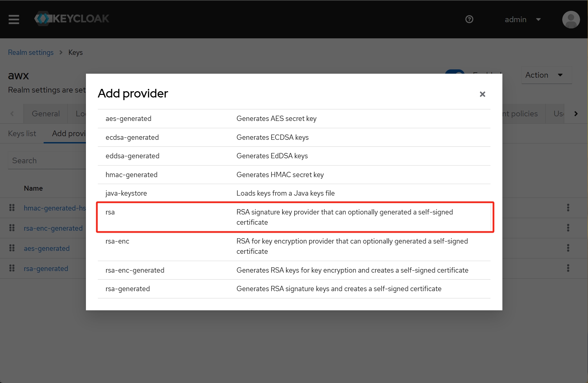The width and height of the screenshot is (588, 383).
Task: Click drag handle of aes-generated row
Action: (12, 248)
